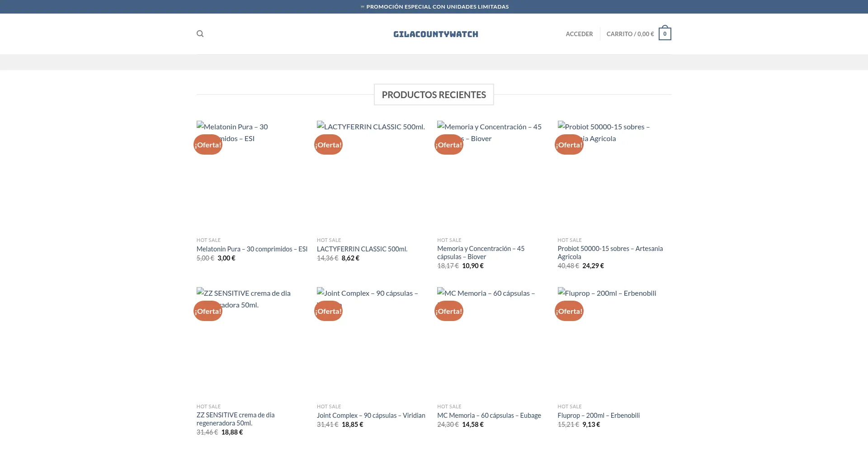The width and height of the screenshot is (868, 449).
Task: Open Probiot 50000-15 sobres product title
Action: point(610,252)
